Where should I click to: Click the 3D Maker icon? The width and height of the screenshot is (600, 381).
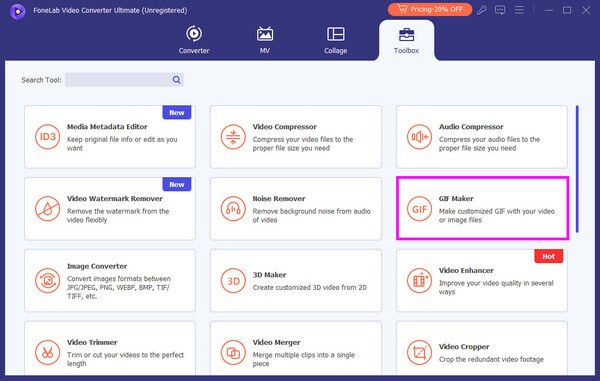point(233,280)
